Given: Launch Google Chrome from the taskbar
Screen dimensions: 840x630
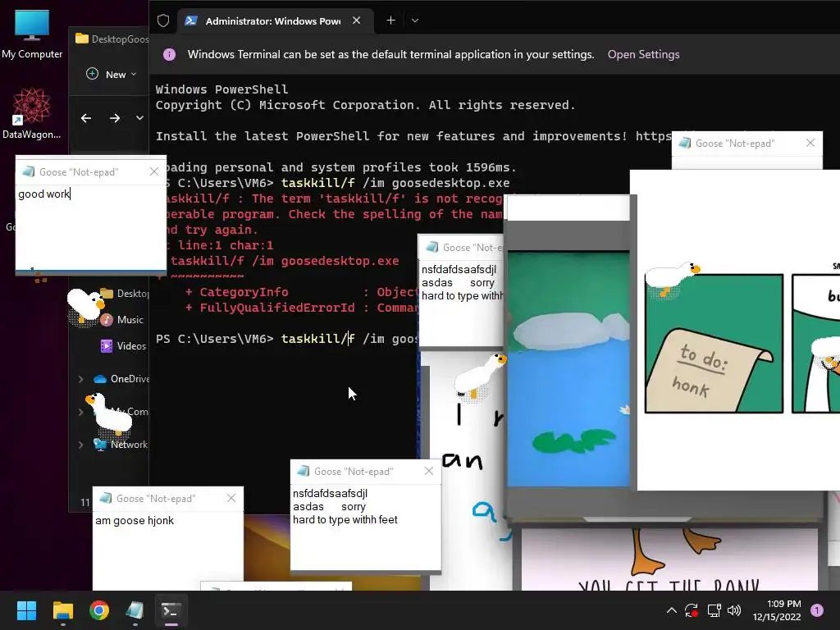Looking at the screenshot, I should tap(99, 610).
